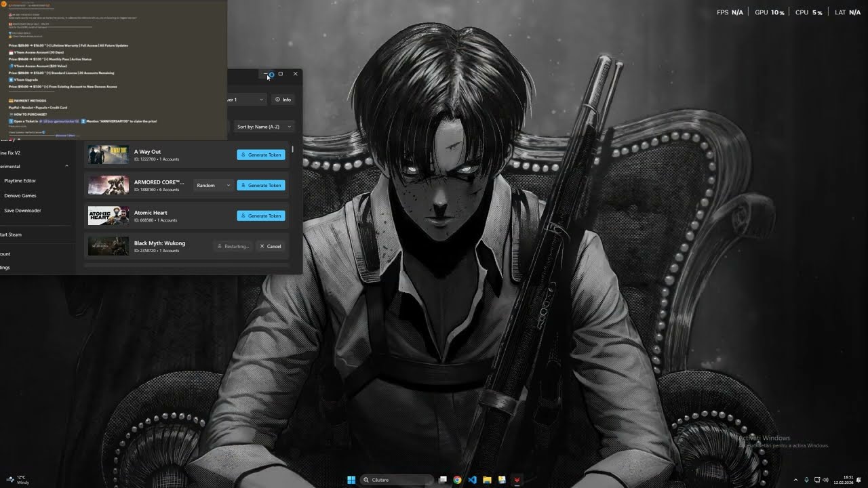Open the Fix V2 sidebar item
This screenshot has height=488, width=868.
(12, 153)
